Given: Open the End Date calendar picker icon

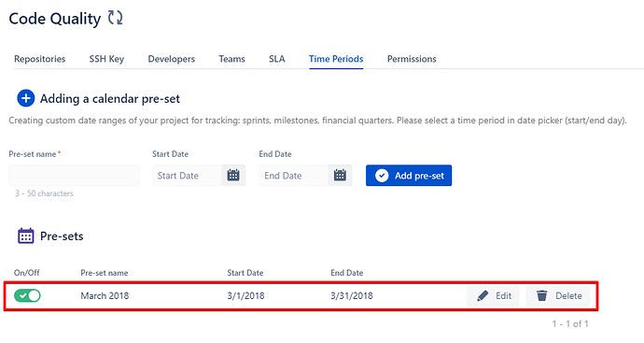Looking at the screenshot, I should (340, 175).
